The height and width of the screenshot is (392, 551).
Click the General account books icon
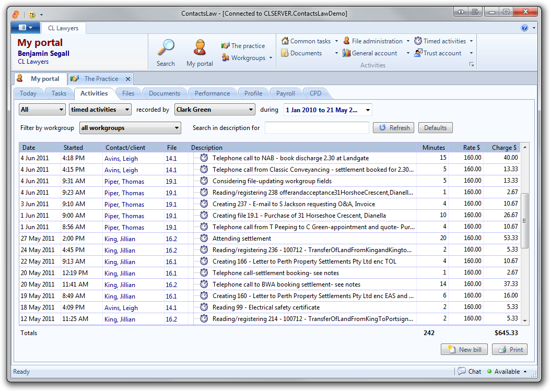[x=346, y=53]
